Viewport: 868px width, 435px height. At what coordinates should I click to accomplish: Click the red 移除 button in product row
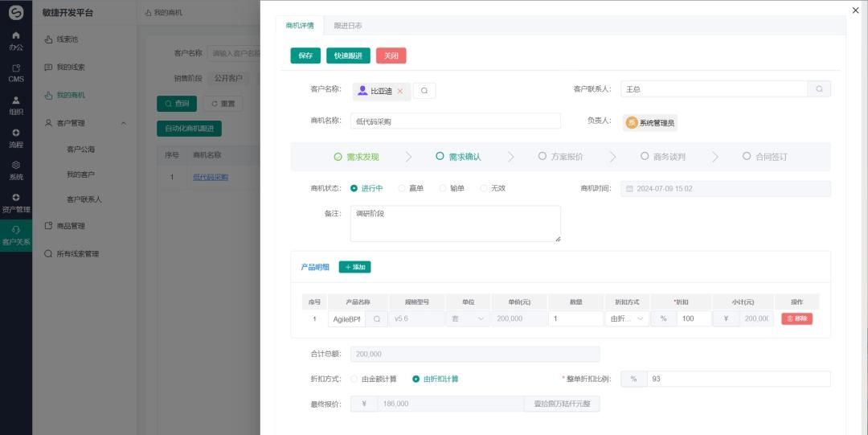(796, 318)
